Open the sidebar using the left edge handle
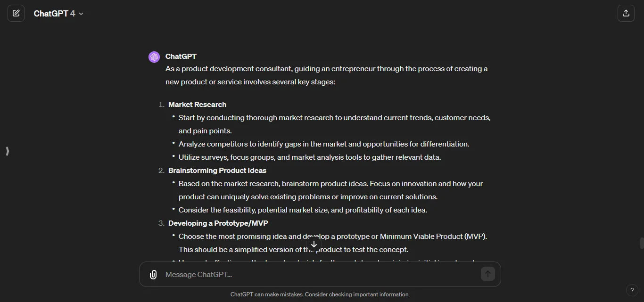Viewport: 644px width, 302px height. point(7,151)
